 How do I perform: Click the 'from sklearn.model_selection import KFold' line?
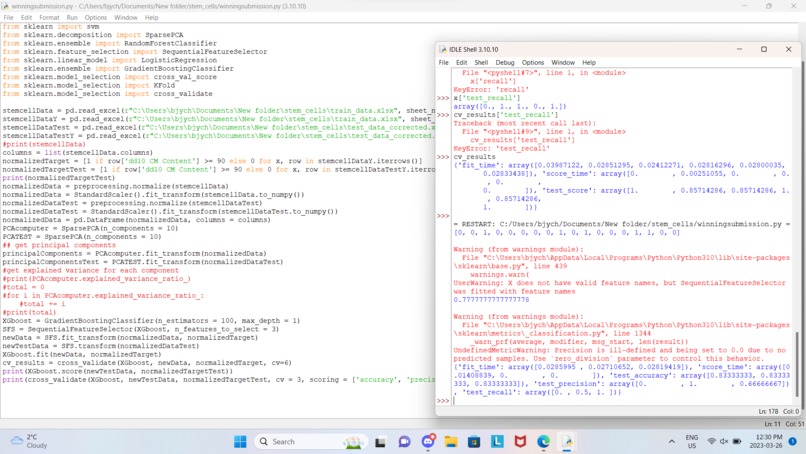[88, 85]
